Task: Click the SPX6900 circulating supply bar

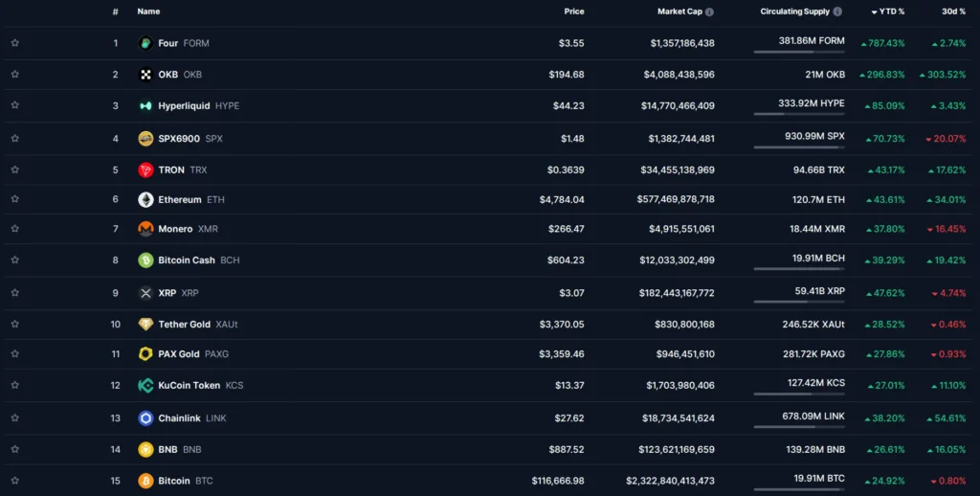Action: click(x=799, y=147)
